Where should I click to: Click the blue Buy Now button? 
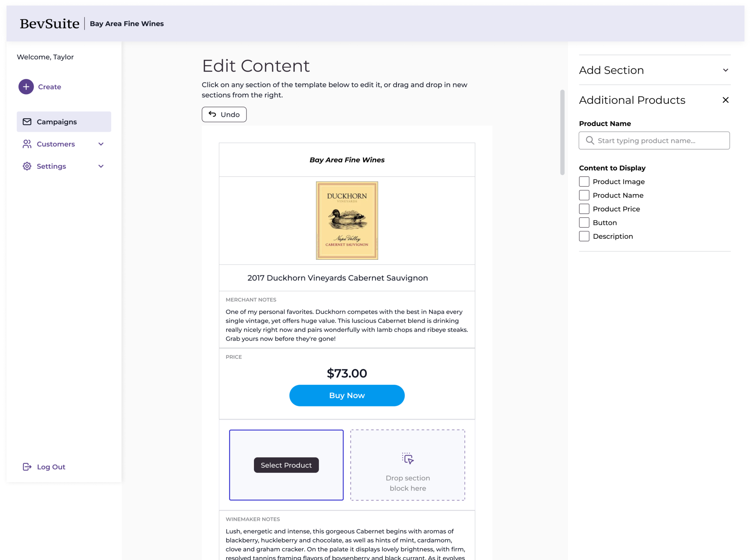pyautogui.click(x=347, y=395)
